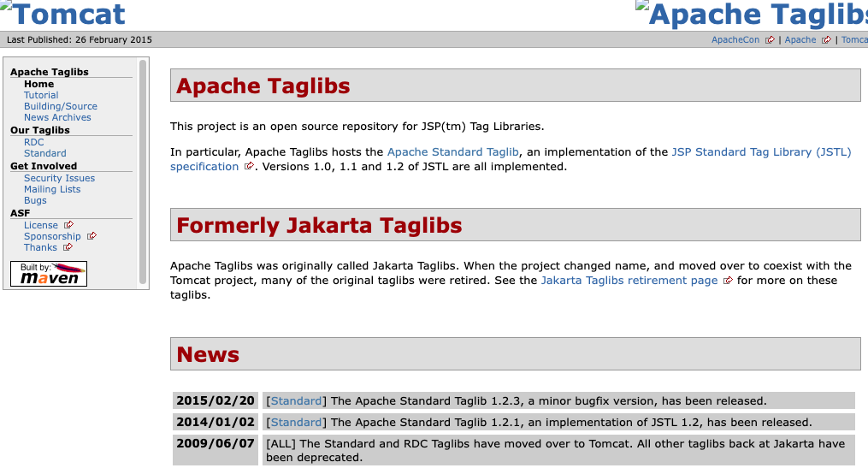Viewport: 868px width, 474px height.
Task: Open Security Issues page
Action: click(59, 178)
